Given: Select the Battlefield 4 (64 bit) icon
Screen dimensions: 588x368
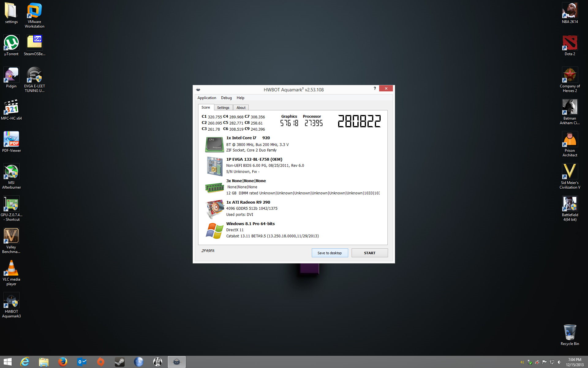Looking at the screenshot, I should tap(570, 209).
